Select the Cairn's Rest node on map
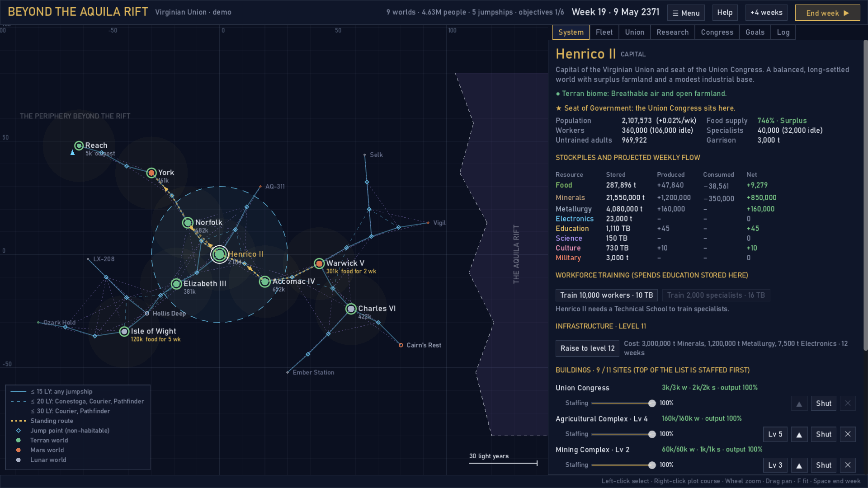Viewport: 868px width, 488px height. 401,345
